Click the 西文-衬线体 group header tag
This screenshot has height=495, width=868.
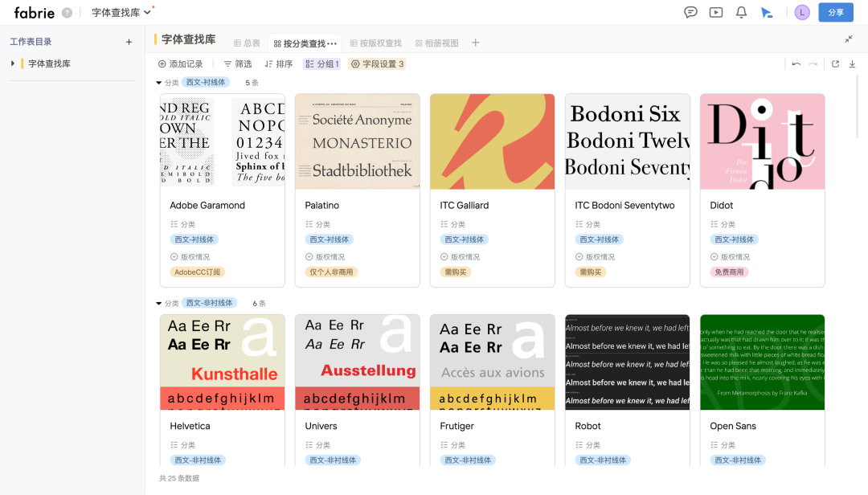pos(206,82)
